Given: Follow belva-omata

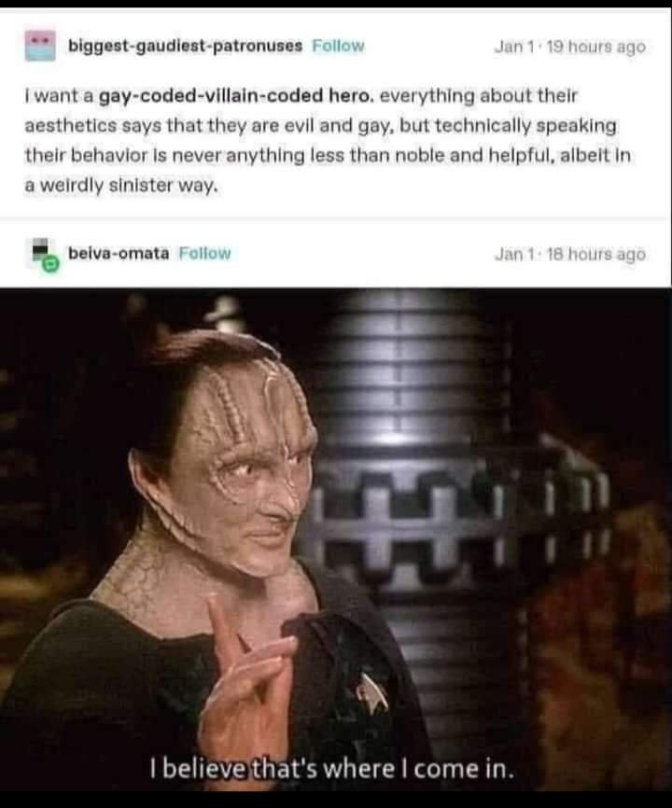Looking at the screenshot, I should (204, 253).
